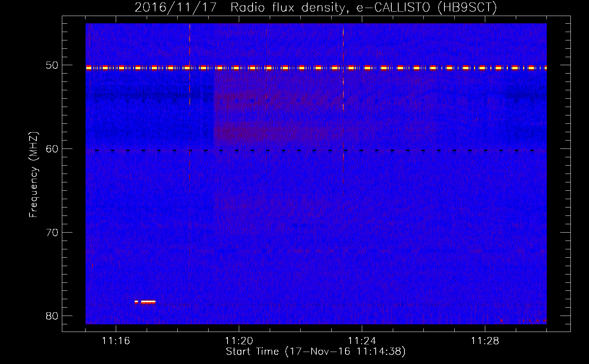589x364 pixels.
Task: Click the 11:24 time tick label
Action: tap(362, 341)
